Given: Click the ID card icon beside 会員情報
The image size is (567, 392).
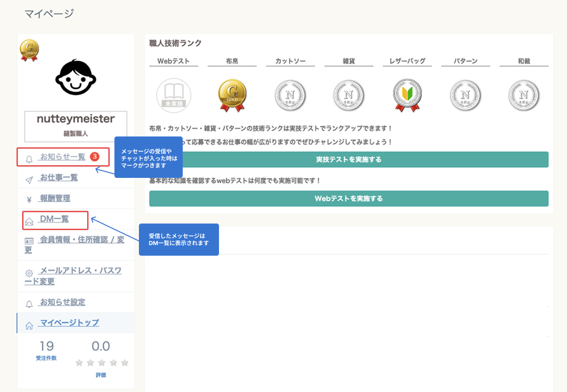Looking at the screenshot, I should click(x=29, y=241).
